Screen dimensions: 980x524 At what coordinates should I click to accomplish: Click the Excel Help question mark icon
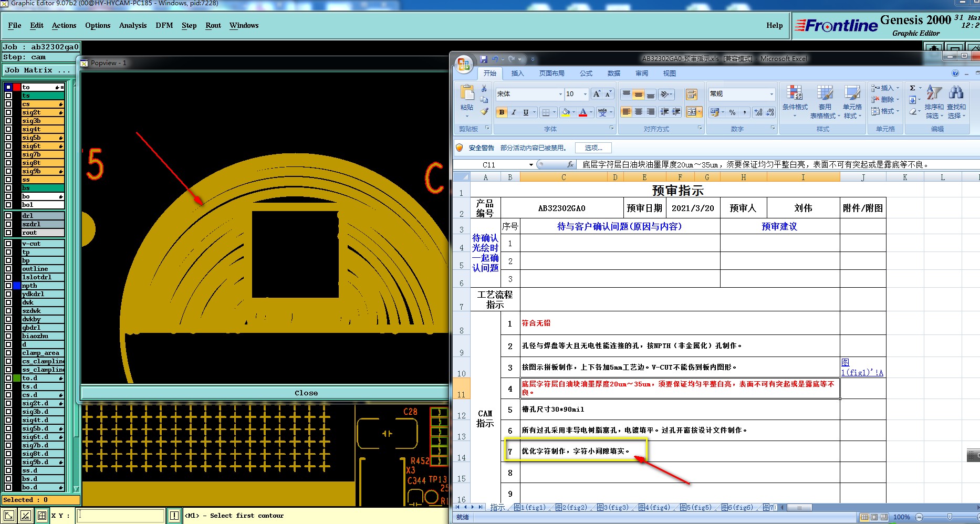point(955,73)
